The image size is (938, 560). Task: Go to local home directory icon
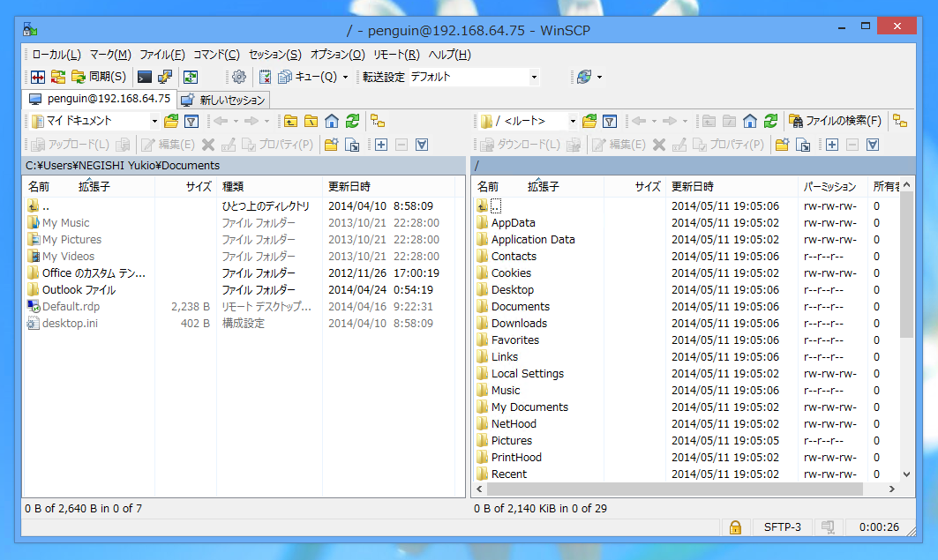click(x=332, y=122)
